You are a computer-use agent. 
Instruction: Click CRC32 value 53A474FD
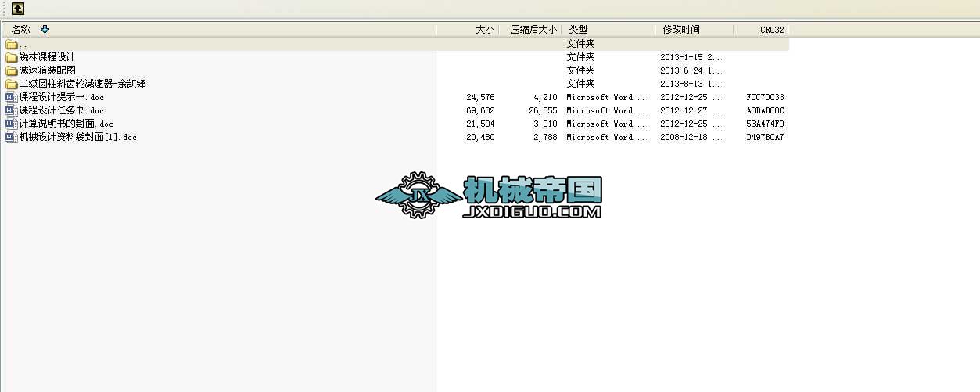pos(765,124)
